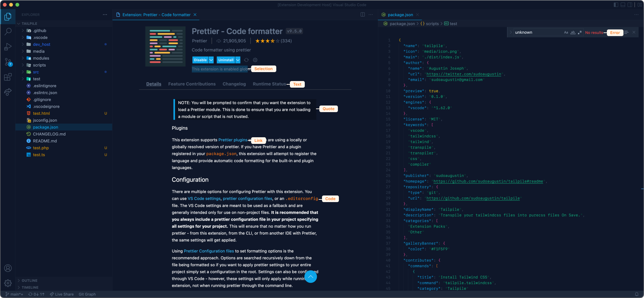This screenshot has width=644, height=298.
Task: Close the Extension: Prettier tab
Action: point(195,15)
